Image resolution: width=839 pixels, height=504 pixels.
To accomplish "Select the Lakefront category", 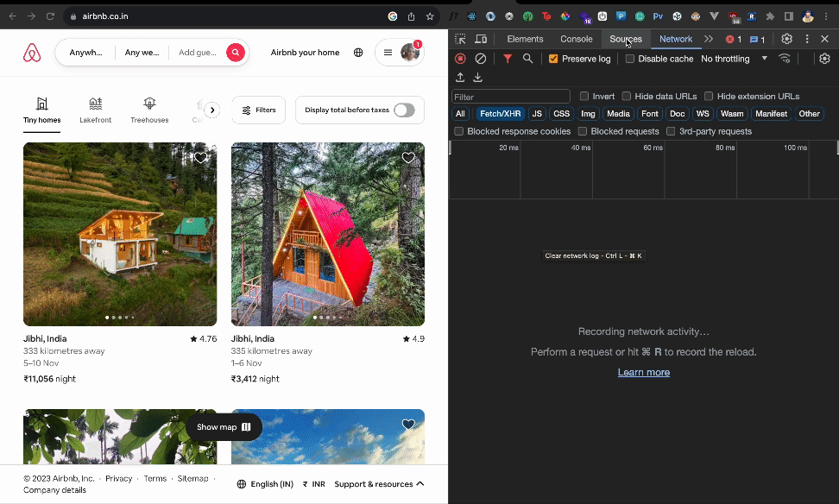I will [95, 110].
